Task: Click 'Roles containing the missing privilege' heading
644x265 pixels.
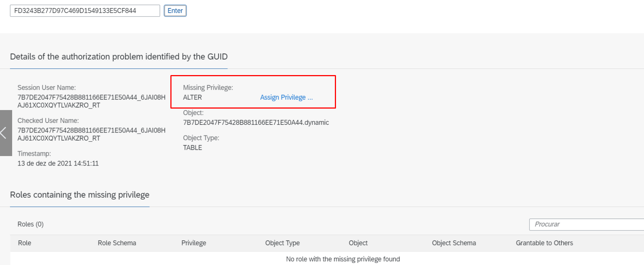Action: 79,195
